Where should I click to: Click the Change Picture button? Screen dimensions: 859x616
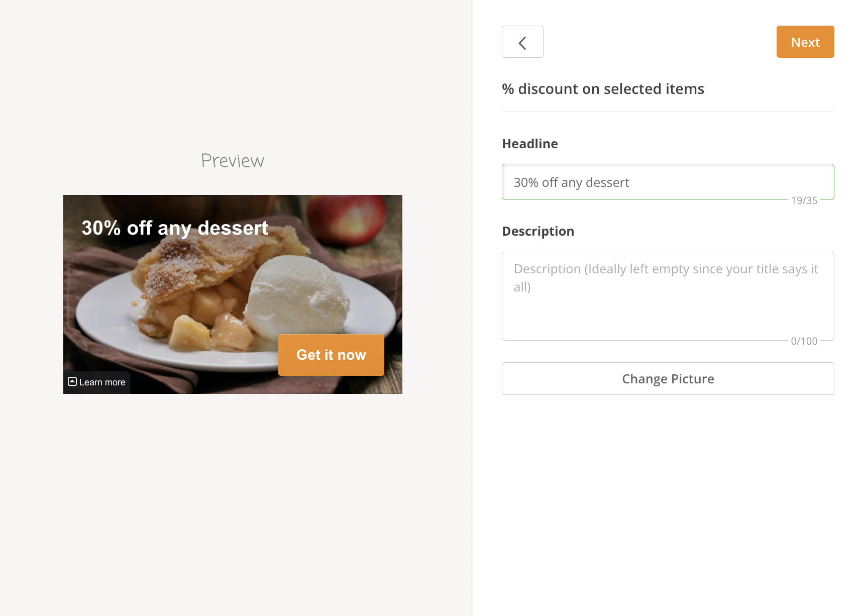pyautogui.click(x=668, y=378)
